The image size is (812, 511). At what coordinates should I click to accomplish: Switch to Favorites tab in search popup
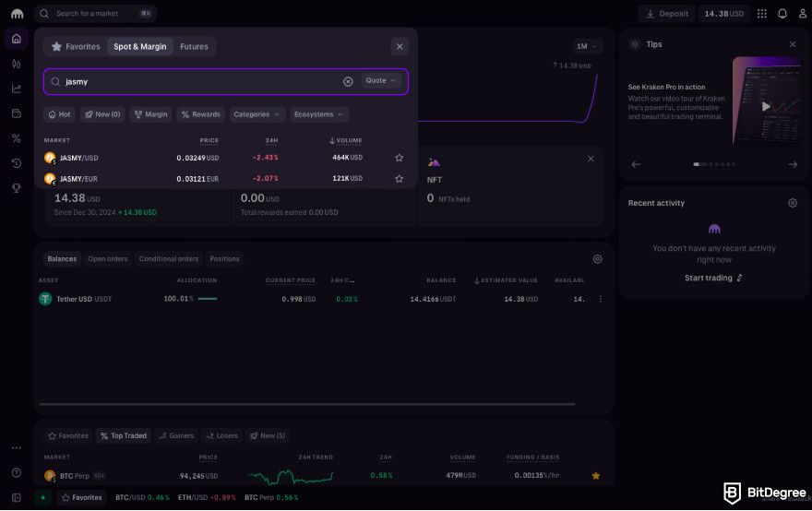point(76,47)
